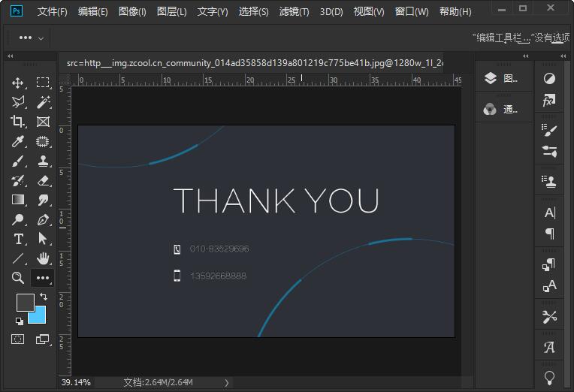Select the document tab with zcool filename
This screenshot has height=392, width=574.
(x=255, y=63)
